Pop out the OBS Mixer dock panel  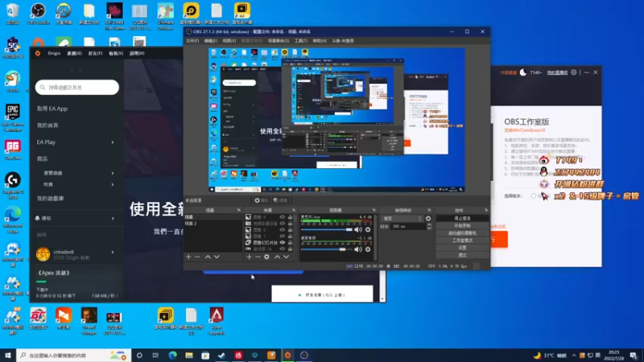[374, 210]
